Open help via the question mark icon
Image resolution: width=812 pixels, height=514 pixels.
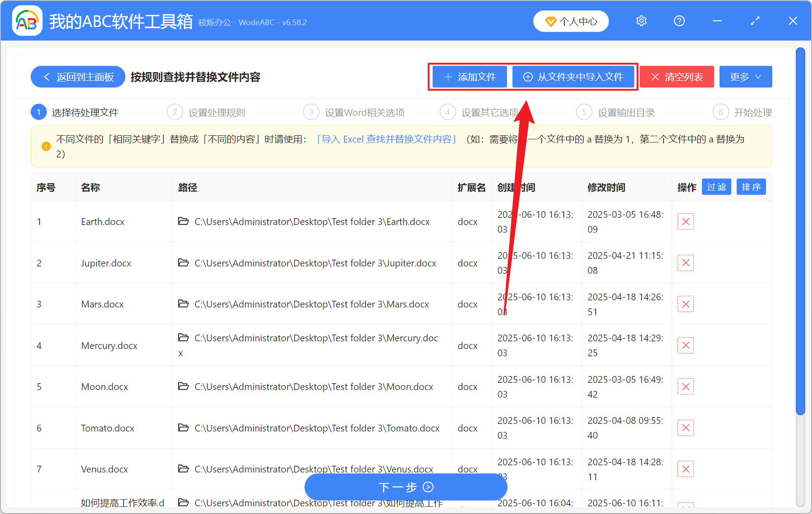point(679,21)
